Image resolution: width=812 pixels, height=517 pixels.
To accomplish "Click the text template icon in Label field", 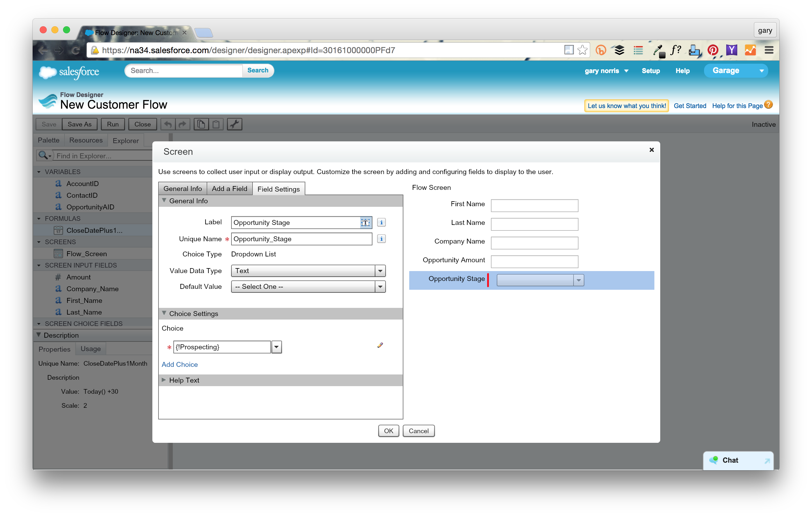I will coord(365,222).
